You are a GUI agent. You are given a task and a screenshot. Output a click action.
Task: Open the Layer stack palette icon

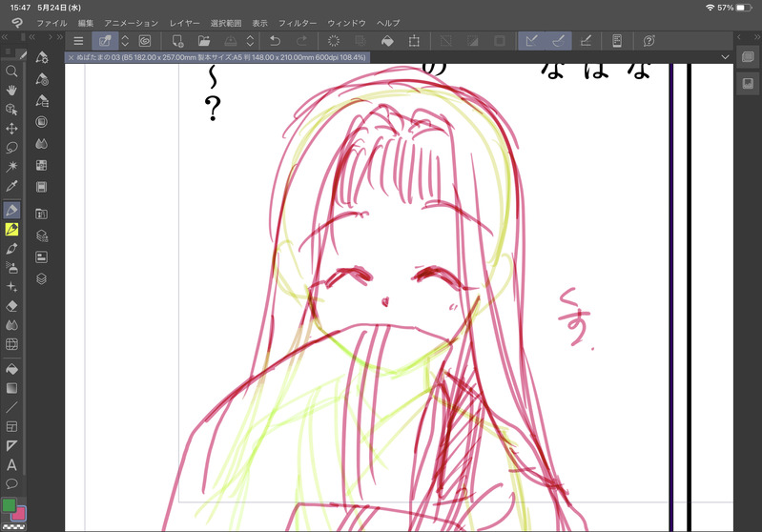click(x=42, y=279)
